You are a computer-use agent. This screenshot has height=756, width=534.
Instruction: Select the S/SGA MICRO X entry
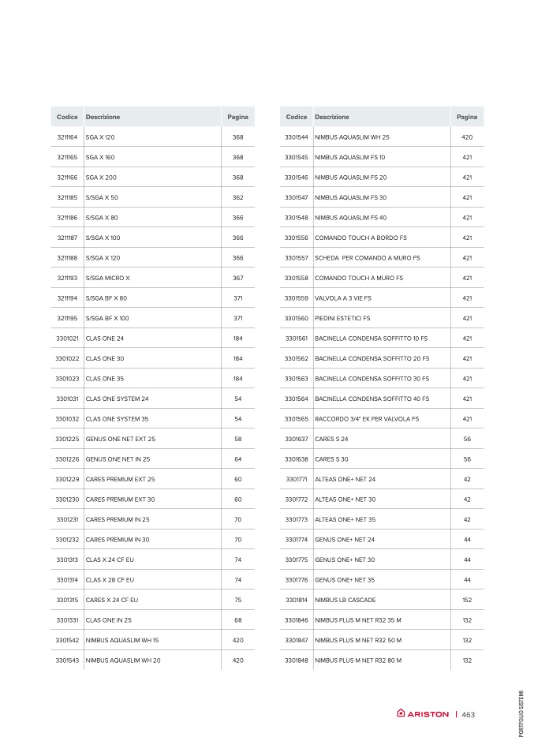(x=107, y=279)
